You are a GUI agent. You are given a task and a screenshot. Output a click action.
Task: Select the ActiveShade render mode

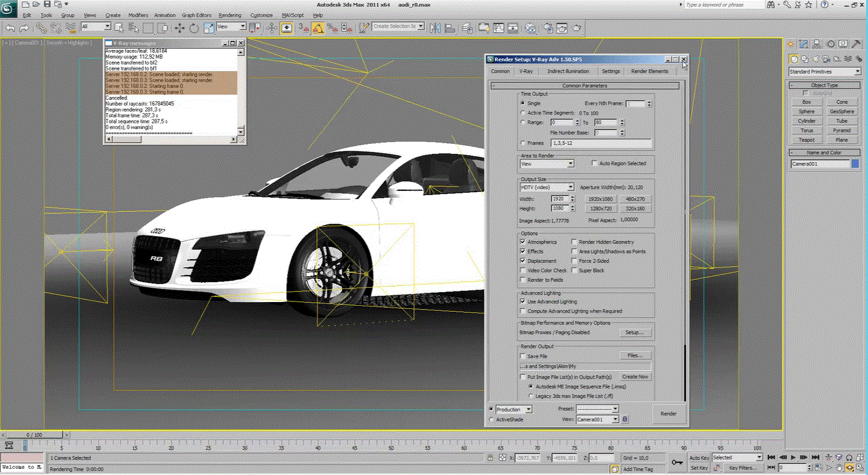(491, 419)
